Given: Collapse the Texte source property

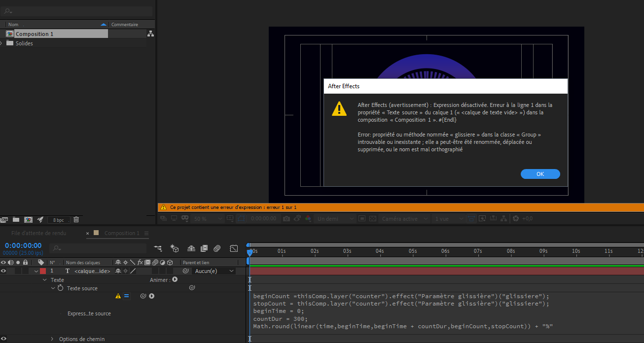Looking at the screenshot, I should 53,288.
